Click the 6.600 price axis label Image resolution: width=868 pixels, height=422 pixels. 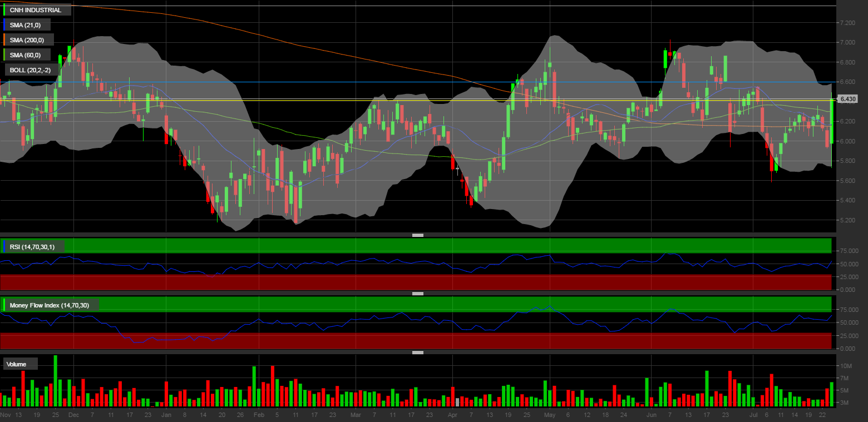(x=847, y=82)
